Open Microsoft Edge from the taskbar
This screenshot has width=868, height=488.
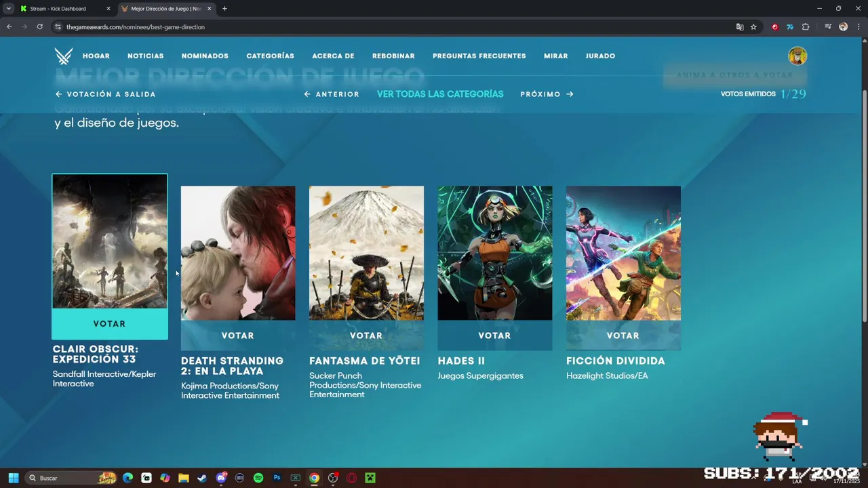pos(127,478)
